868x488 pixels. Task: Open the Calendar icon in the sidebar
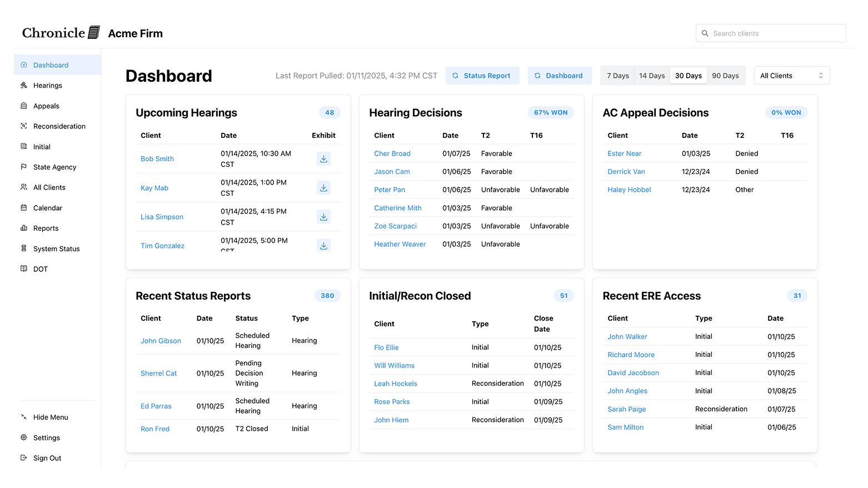click(23, 207)
